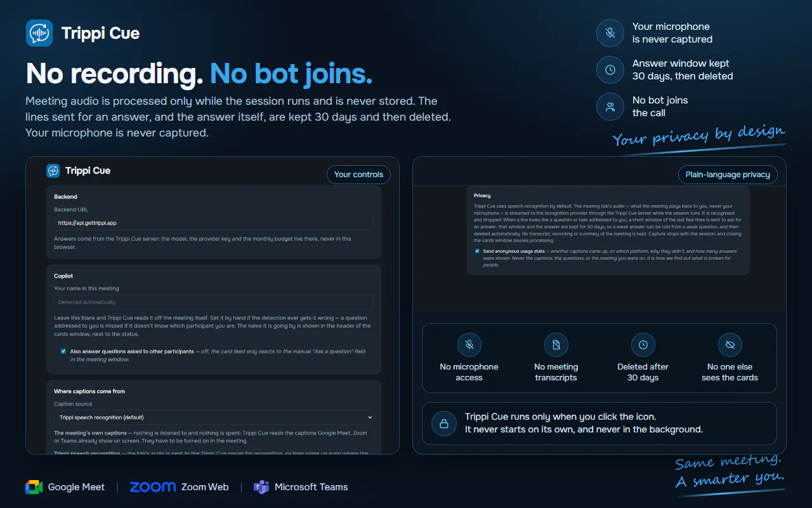Click the Backend URL input field
812x508 pixels.
(x=214, y=223)
